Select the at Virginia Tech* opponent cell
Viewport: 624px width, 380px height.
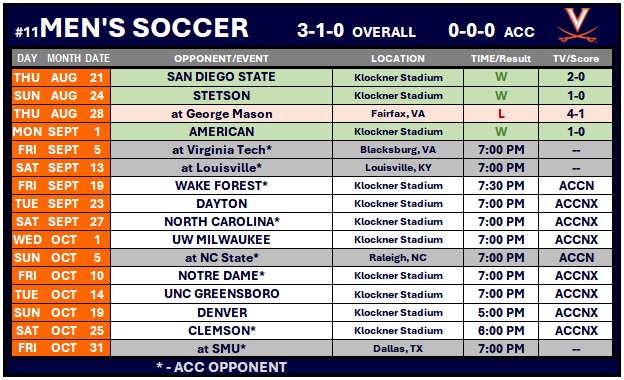pyautogui.click(x=222, y=150)
